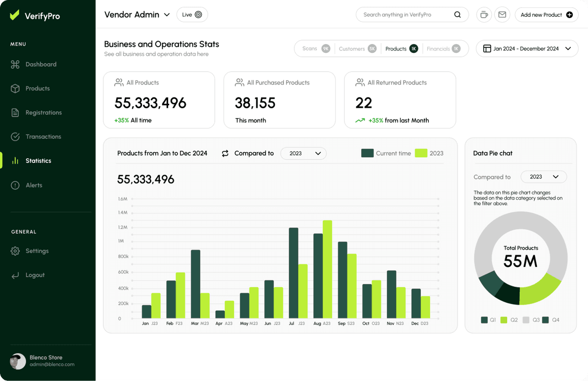Click the Add new Product button
The height and width of the screenshot is (381, 588).
[x=546, y=15]
